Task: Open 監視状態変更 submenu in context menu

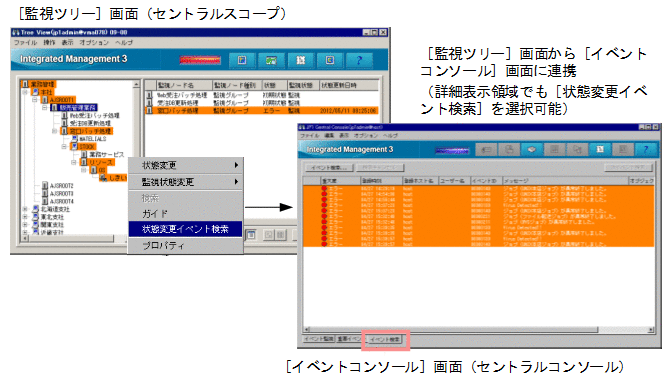Action: pos(185,182)
